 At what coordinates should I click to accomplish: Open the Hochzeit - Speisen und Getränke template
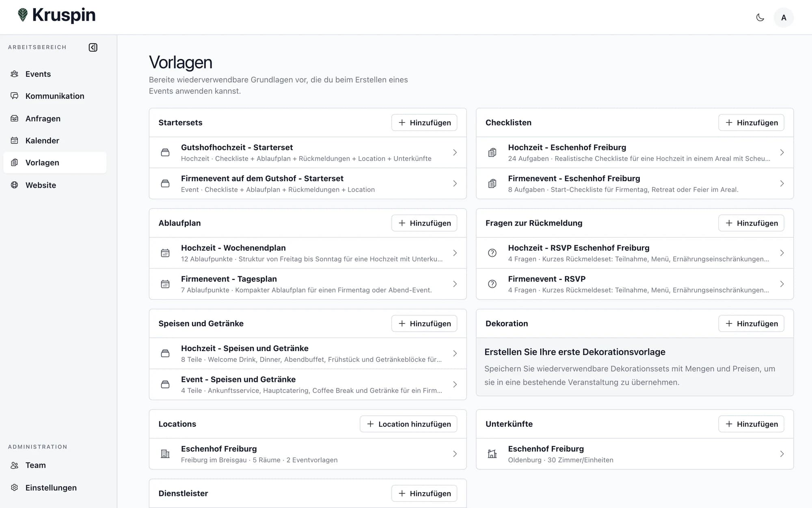[x=308, y=354]
